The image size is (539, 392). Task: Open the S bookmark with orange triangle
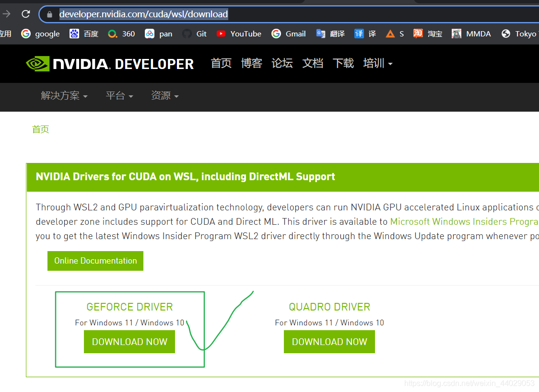(x=395, y=34)
